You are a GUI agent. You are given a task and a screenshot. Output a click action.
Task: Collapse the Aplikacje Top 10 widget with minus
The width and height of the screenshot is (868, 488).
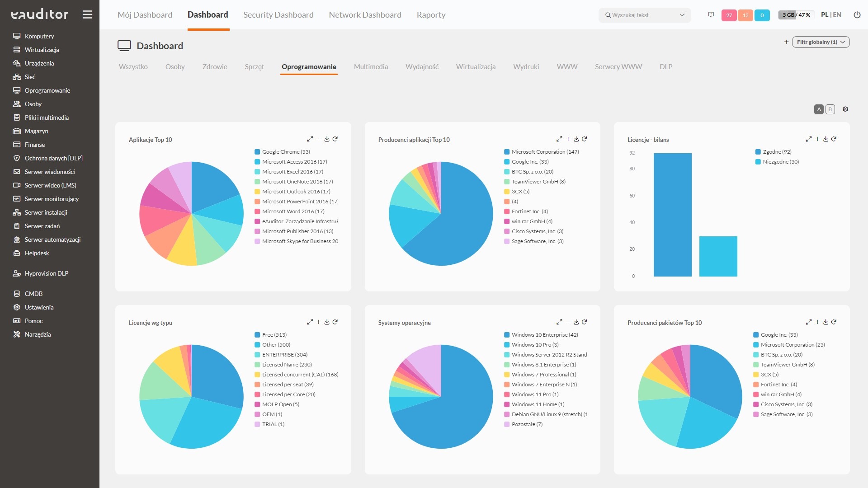pos(318,139)
